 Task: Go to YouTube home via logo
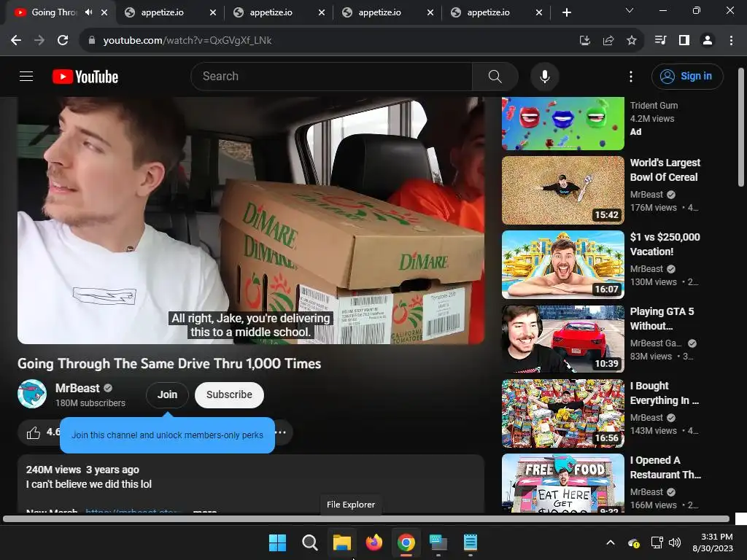pyautogui.click(x=85, y=77)
